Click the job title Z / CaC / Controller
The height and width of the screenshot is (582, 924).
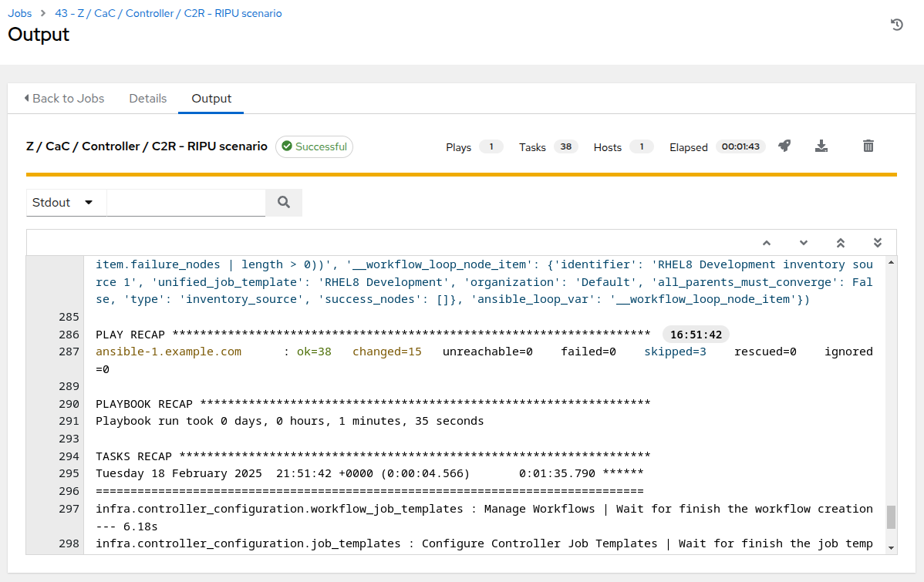pyautogui.click(x=147, y=146)
